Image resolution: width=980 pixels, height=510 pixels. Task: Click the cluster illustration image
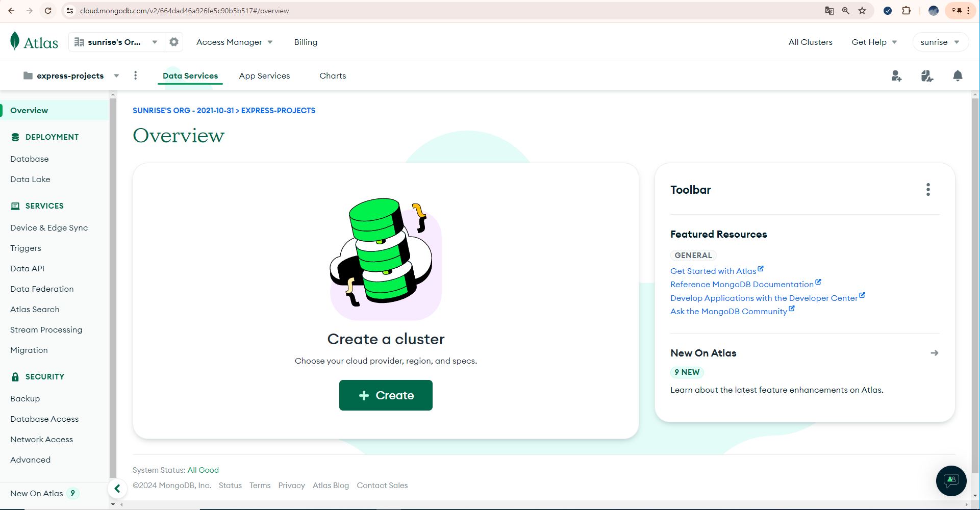(x=386, y=259)
